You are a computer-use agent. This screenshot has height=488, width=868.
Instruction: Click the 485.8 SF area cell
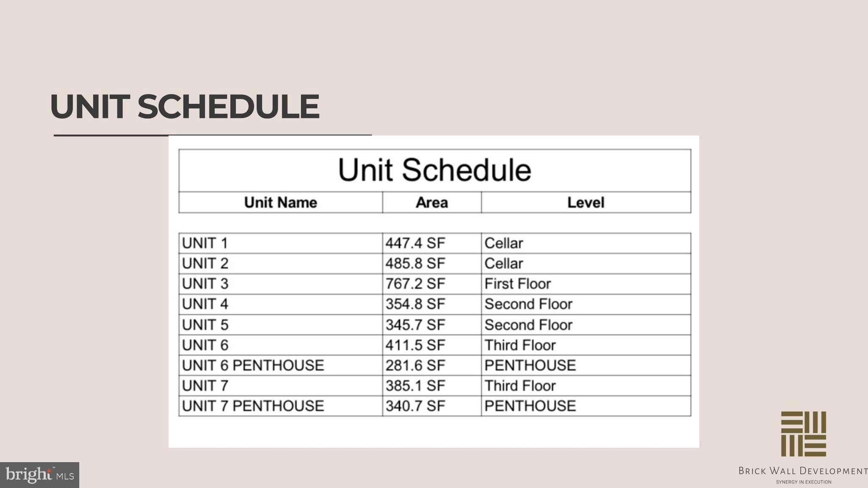(x=415, y=264)
